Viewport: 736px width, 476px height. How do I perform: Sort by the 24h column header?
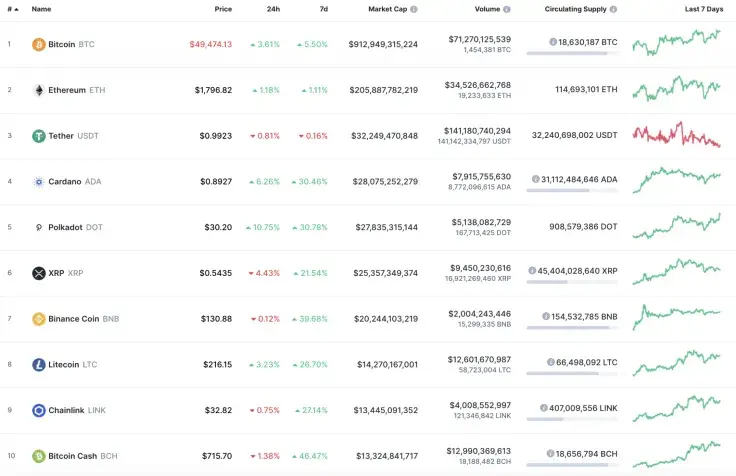(x=273, y=9)
